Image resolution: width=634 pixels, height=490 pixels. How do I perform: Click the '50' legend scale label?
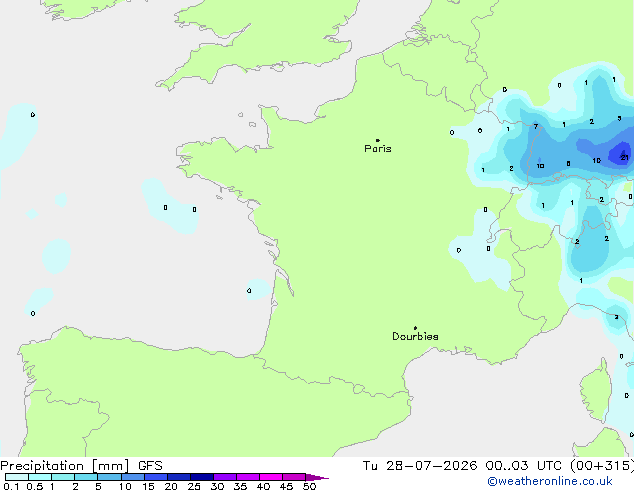click(309, 486)
